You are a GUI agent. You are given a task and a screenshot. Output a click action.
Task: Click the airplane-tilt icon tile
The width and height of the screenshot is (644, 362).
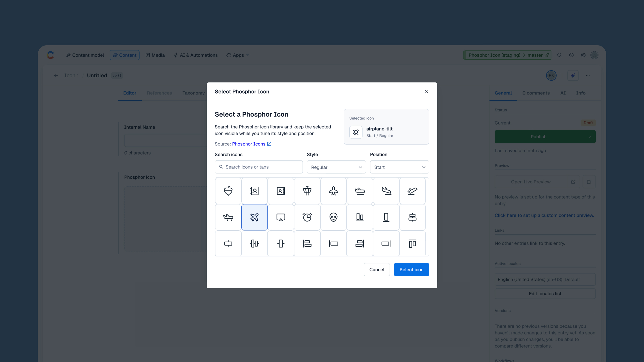coord(254,217)
